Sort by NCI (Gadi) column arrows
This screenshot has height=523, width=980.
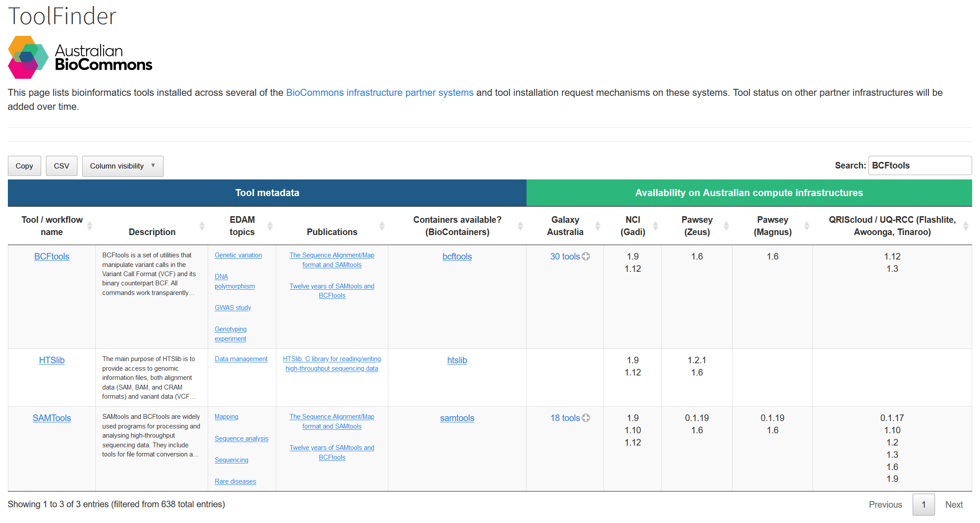[x=655, y=226]
